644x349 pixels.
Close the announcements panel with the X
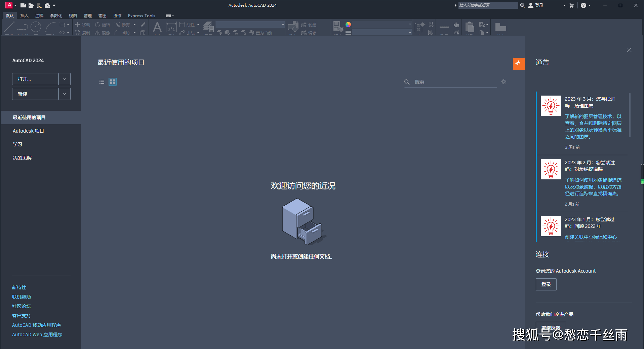[629, 50]
